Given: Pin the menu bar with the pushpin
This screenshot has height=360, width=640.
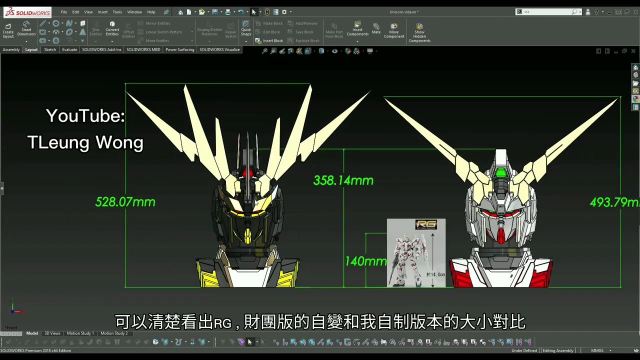Looking at the screenshot, I should (x=166, y=12).
